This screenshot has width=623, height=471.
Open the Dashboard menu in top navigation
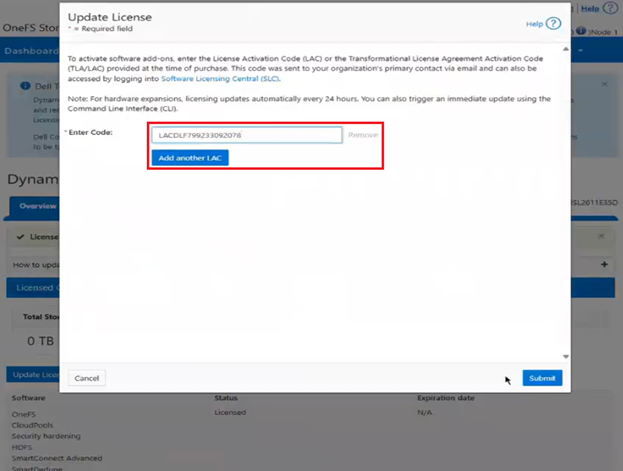[x=28, y=50]
